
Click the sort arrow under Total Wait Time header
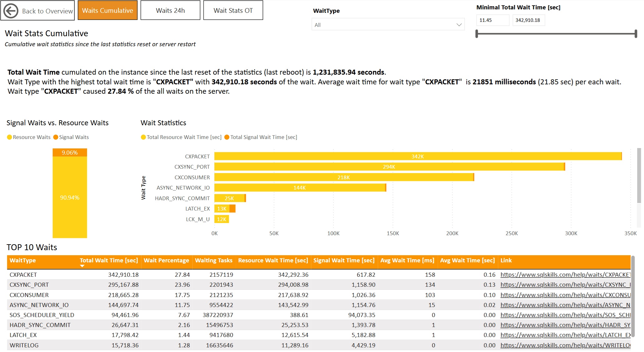[82, 266]
